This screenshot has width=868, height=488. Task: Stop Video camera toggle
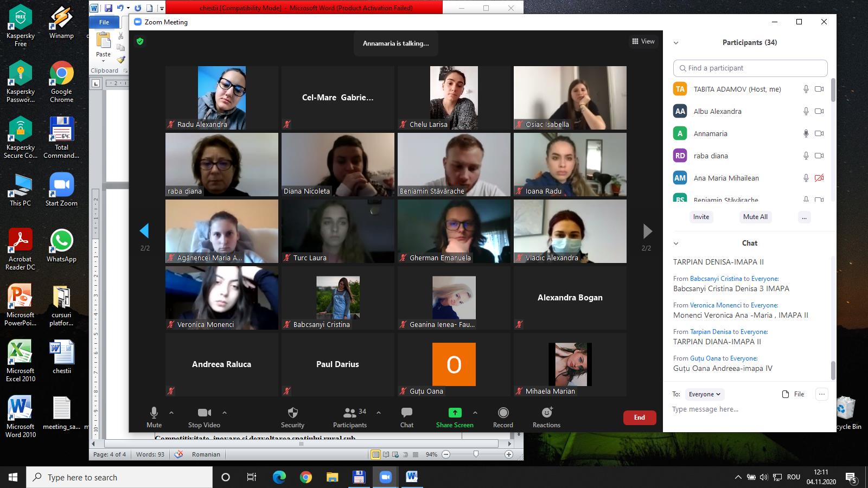tap(204, 413)
